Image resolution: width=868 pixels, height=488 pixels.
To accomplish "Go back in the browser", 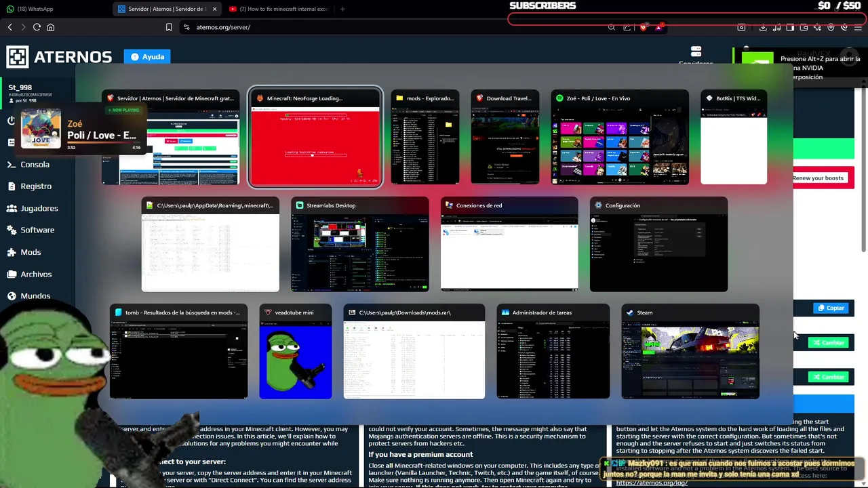I will click(9, 27).
